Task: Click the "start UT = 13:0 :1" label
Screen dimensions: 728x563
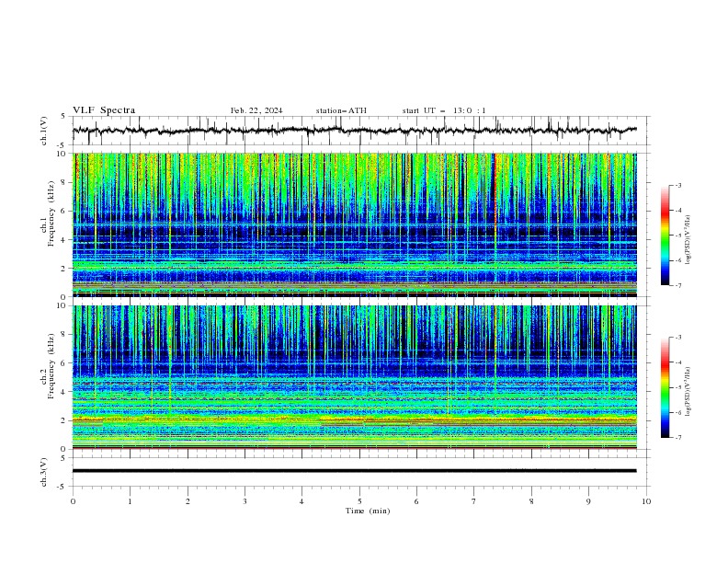Action: tap(444, 110)
